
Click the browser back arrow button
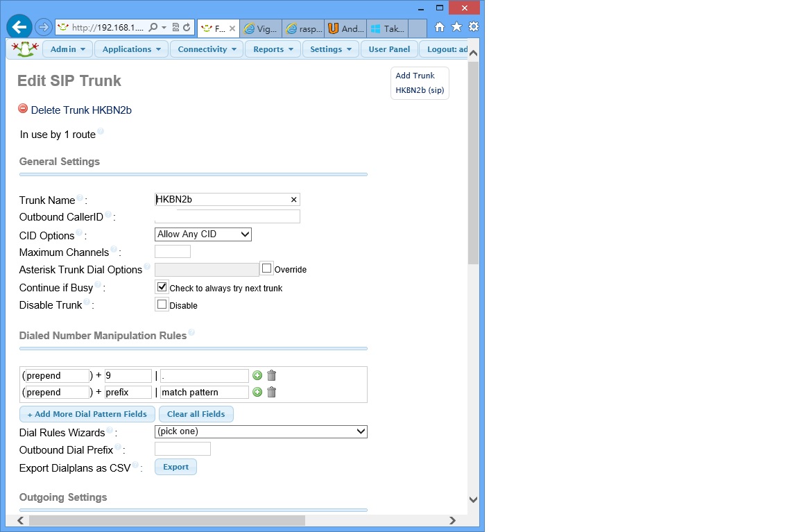(19, 27)
